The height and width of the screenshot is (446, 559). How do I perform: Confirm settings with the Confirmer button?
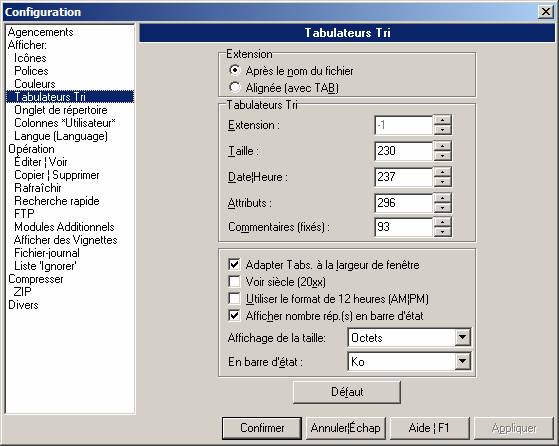click(262, 428)
